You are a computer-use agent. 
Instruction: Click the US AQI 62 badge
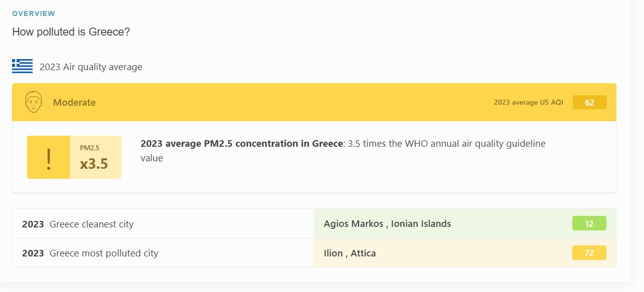[589, 102]
